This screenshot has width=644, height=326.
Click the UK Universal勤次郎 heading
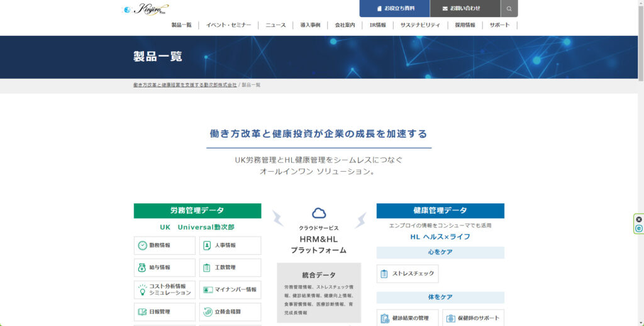pyautogui.click(x=197, y=227)
